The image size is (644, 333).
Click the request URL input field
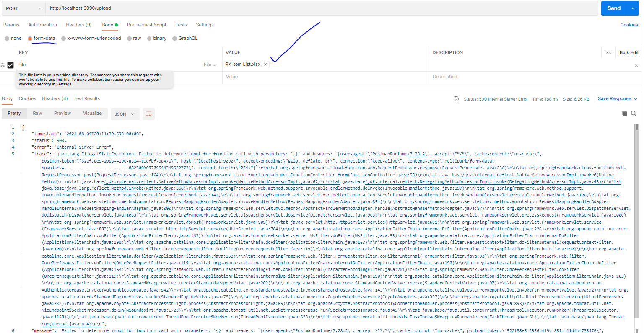click(x=322, y=8)
